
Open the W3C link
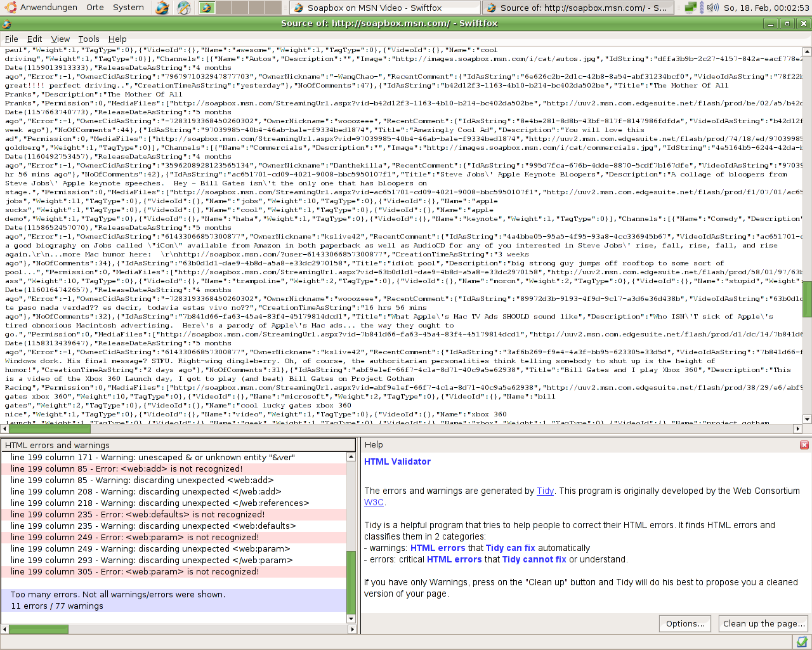374,502
